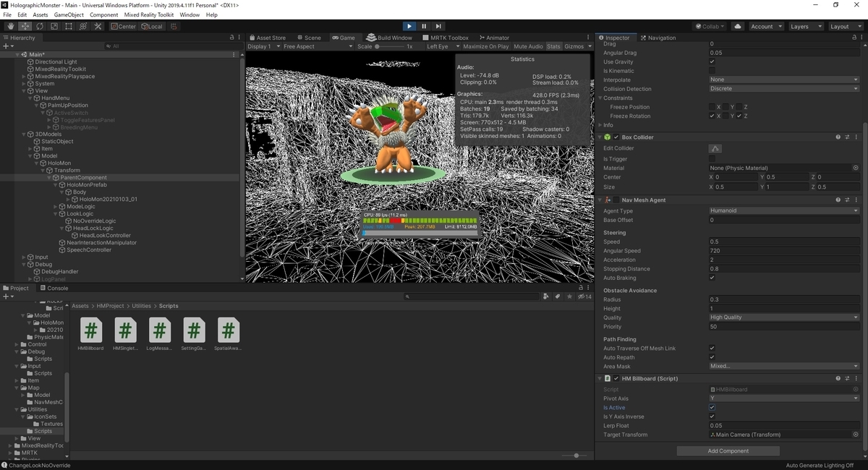The width and height of the screenshot is (868, 470).
Task: Search by type in Project panel
Action: click(548, 296)
